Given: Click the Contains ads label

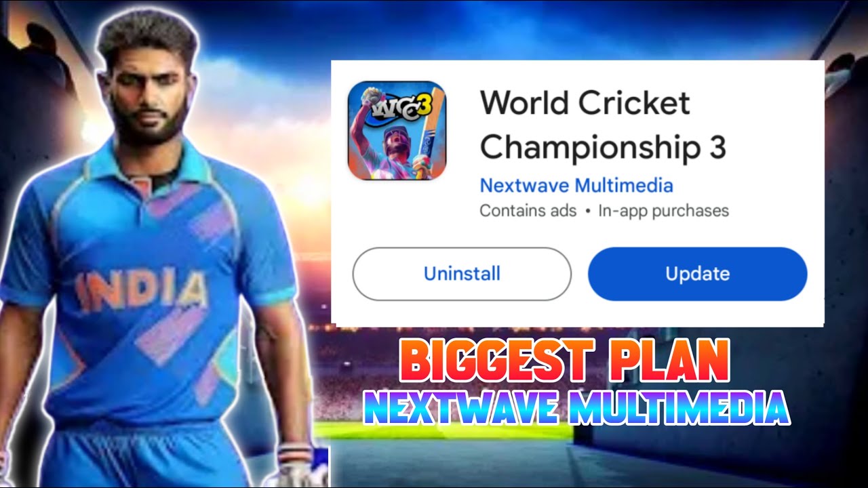Looking at the screenshot, I should [x=528, y=211].
